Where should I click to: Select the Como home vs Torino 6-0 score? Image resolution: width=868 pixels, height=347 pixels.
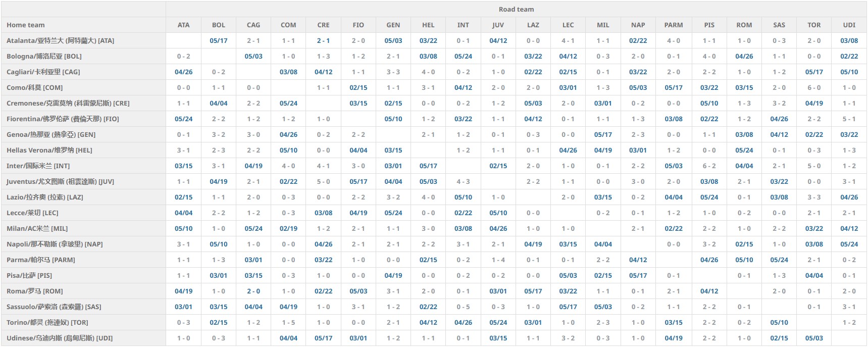point(814,87)
